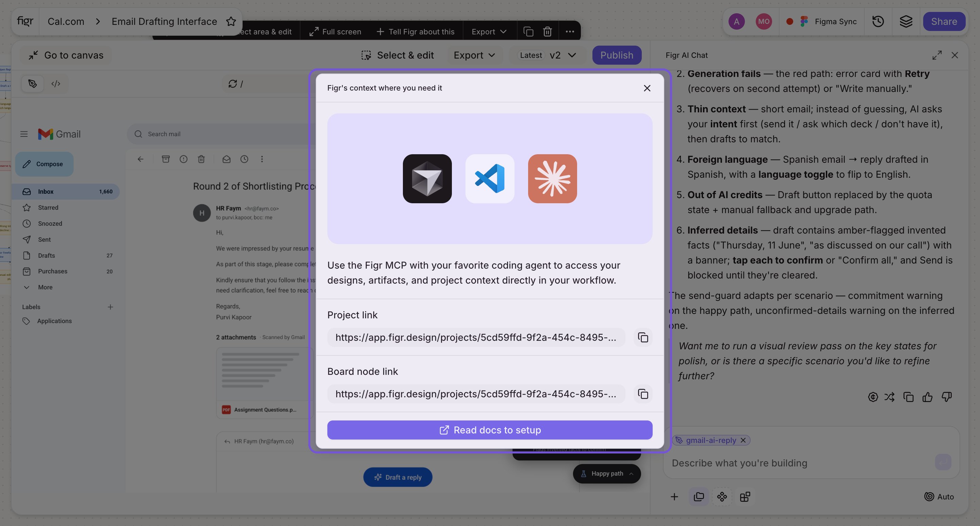Screen dimensions: 980x526
Task: Click Tell Figr about this
Action: [x=415, y=32]
